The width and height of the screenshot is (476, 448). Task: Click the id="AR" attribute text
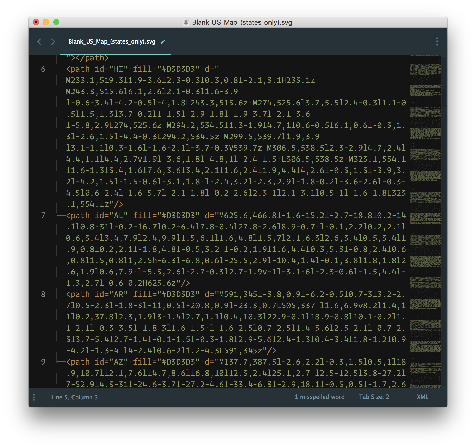(x=111, y=294)
